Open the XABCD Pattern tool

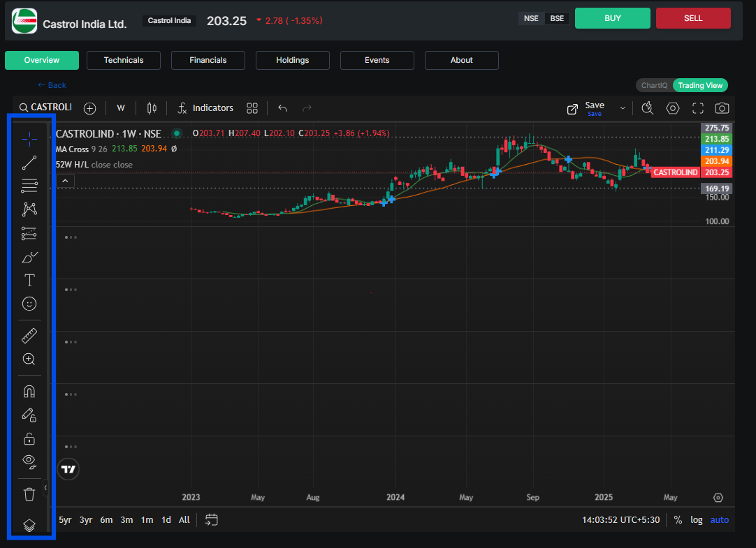29,209
